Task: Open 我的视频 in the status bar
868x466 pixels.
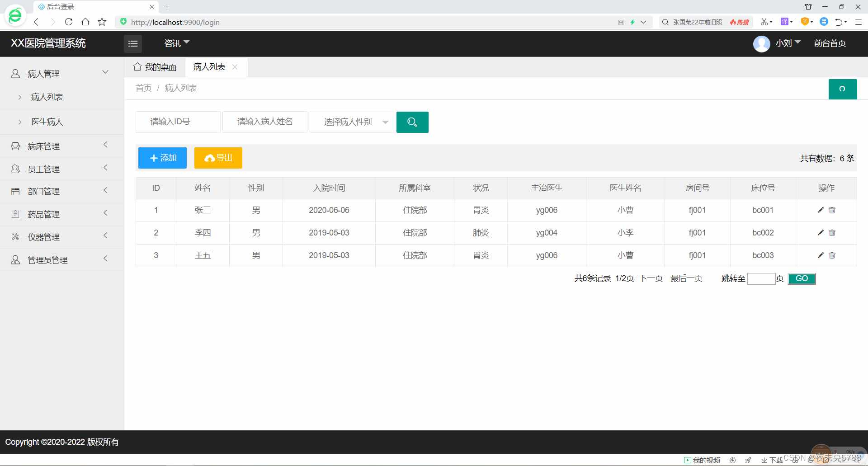Action: point(702,460)
